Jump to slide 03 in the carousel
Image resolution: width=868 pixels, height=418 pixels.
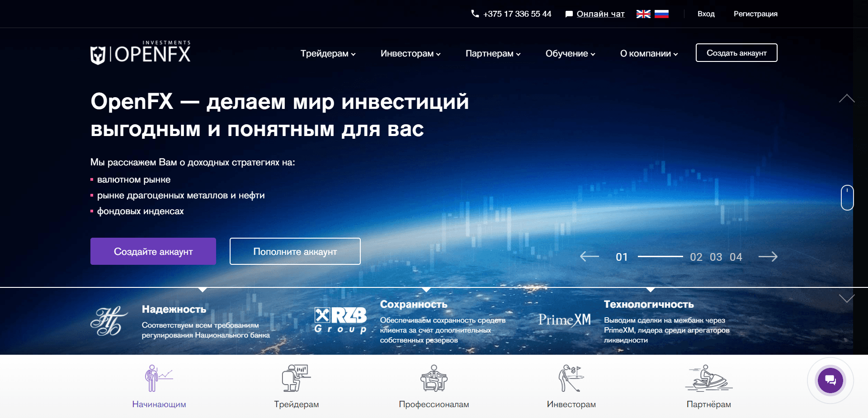(716, 257)
